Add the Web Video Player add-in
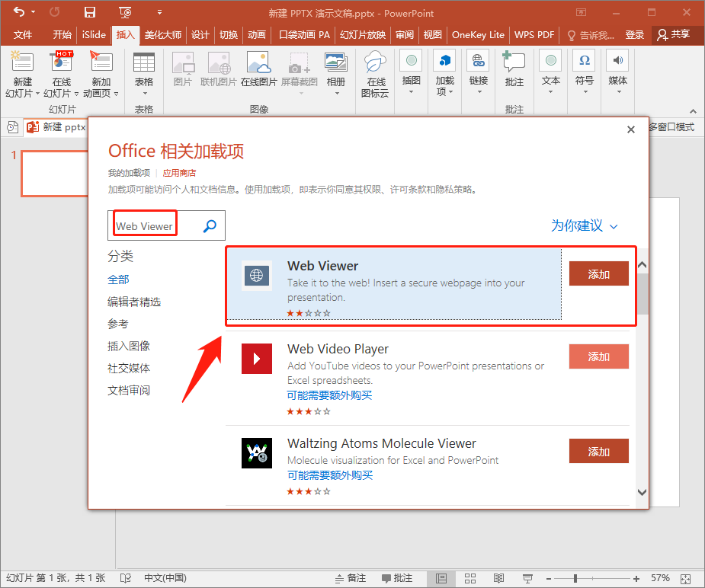The height and width of the screenshot is (588, 705). (x=598, y=356)
